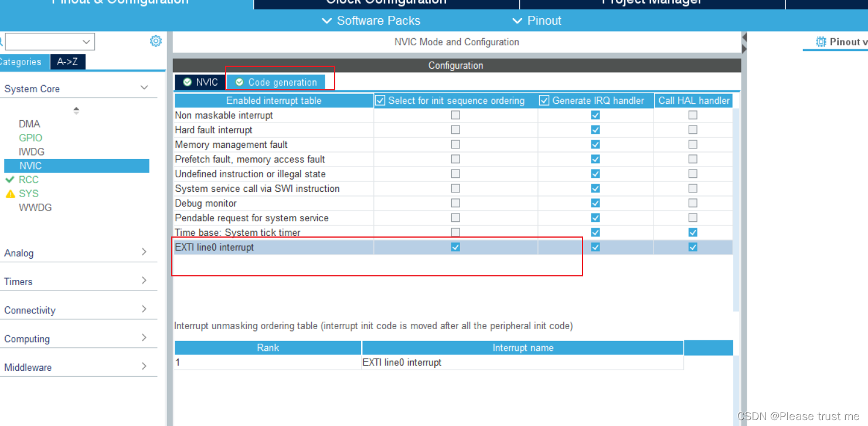This screenshot has width=868, height=426.
Task: Switch to the Code generation tab
Action: click(x=276, y=82)
